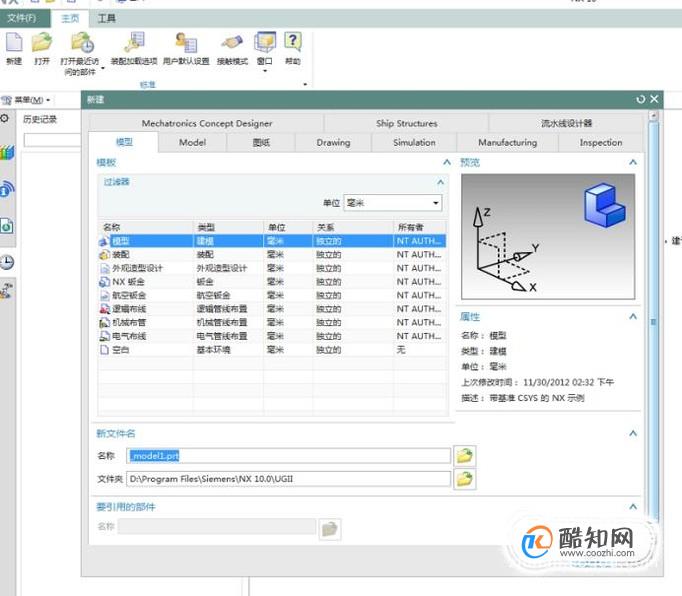The width and height of the screenshot is (682, 596).
Task: Sort by 名称 name column header
Action: 146,227
